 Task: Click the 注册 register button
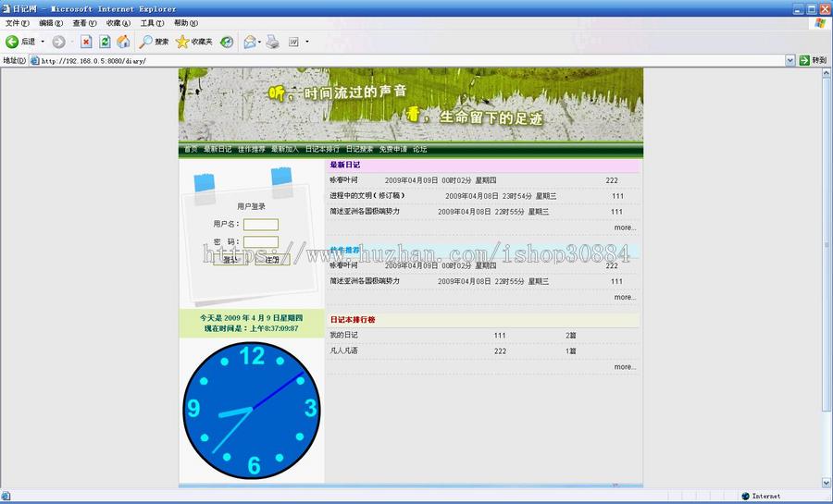click(272, 260)
